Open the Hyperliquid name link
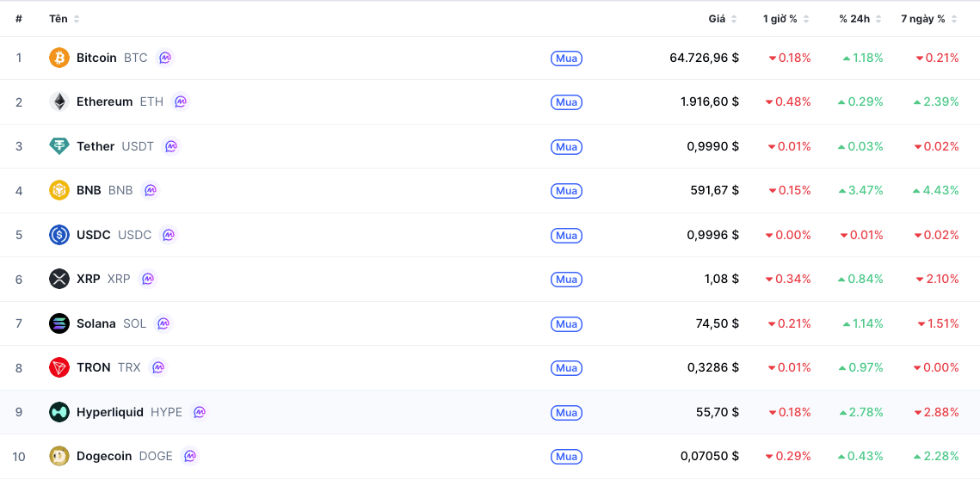The image size is (980, 480). tap(110, 412)
